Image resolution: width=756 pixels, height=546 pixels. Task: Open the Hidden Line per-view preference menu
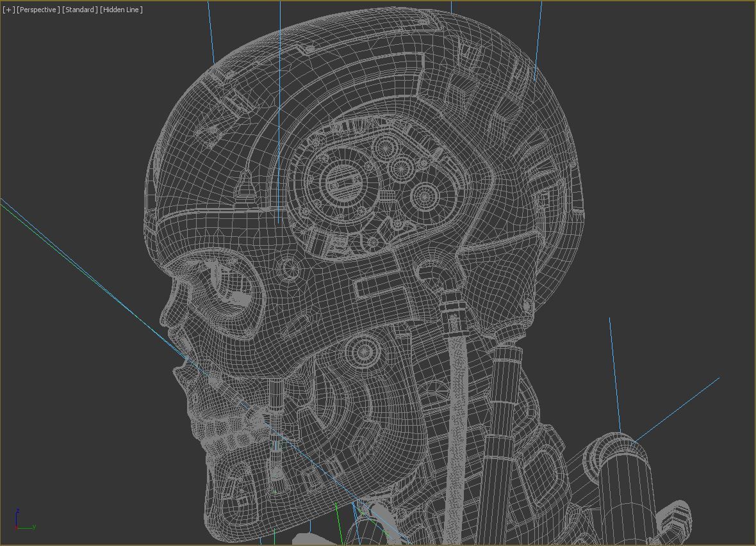[121, 10]
